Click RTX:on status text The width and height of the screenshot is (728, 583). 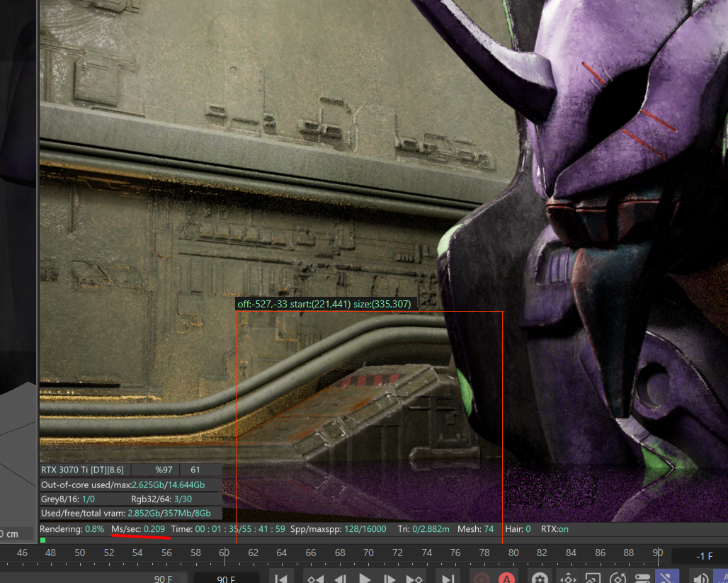[554, 529]
